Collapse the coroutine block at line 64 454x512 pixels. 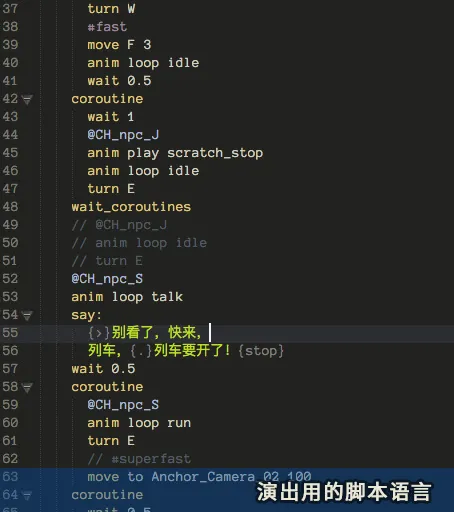(27, 495)
